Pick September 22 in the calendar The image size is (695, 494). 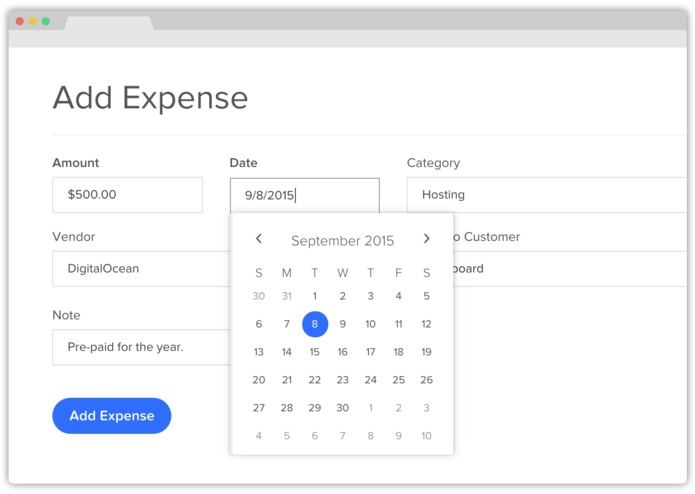pos(315,380)
